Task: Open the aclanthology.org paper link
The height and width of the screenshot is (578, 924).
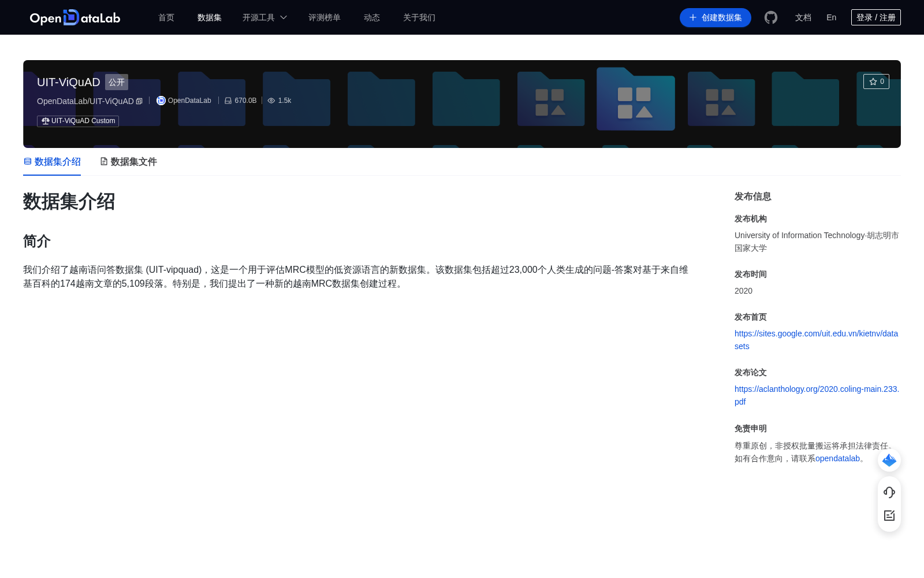Action: [817, 395]
